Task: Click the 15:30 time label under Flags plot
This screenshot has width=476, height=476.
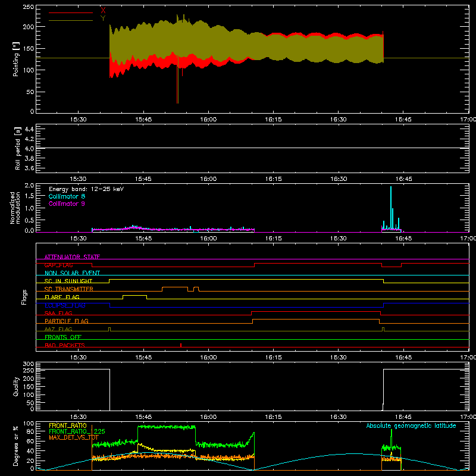Action: point(79,358)
